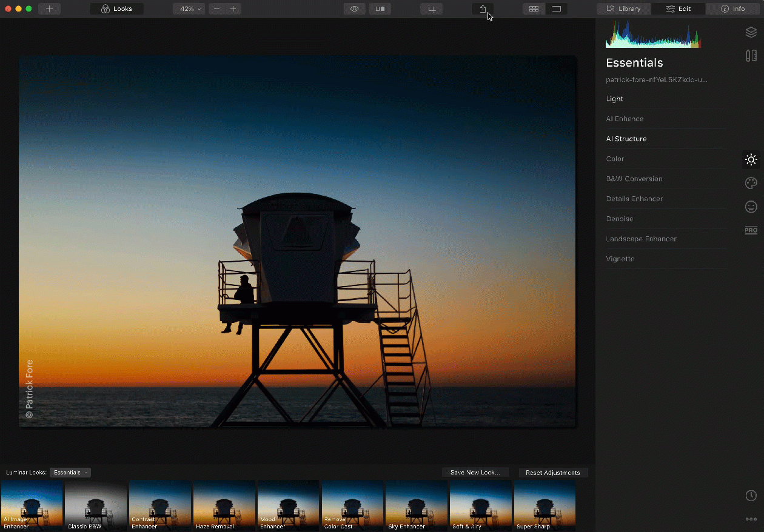The height and width of the screenshot is (532, 764).
Task: Switch to Essentials sun icon
Action: [751, 160]
